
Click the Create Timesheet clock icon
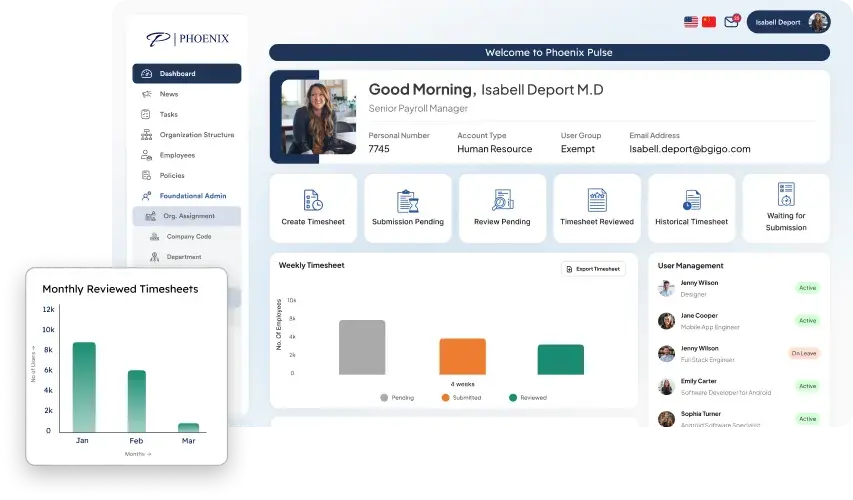click(313, 200)
